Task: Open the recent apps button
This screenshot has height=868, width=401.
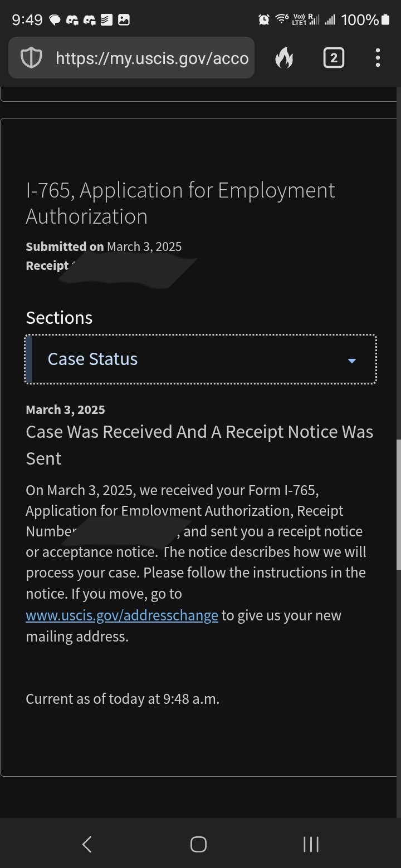Action: [311, 844]
